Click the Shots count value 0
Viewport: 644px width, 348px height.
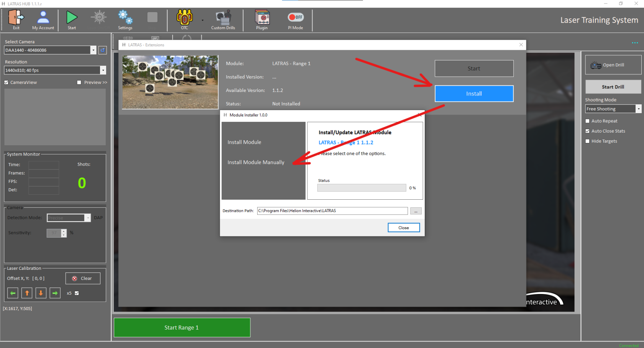coord(82,183)
